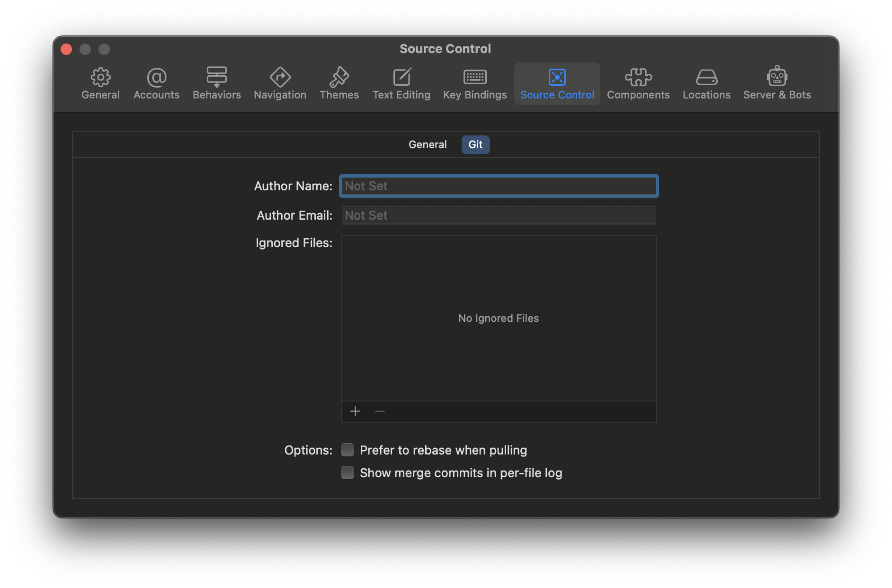Select the Locations settings pane
The width and height of the screenshot is (892, 588).
click(x=706, y=83)
